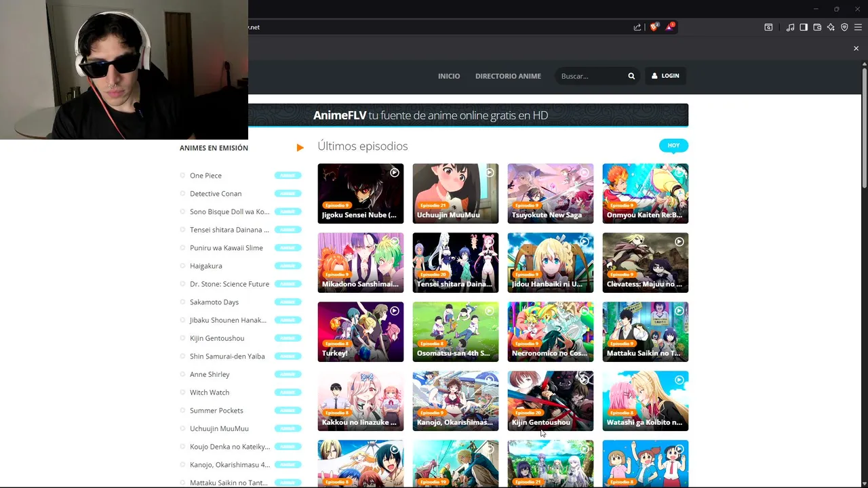Open Kijin Gentoushou sidebar link
The width and height of the screenshot is (868, 488).
[217, 338]
